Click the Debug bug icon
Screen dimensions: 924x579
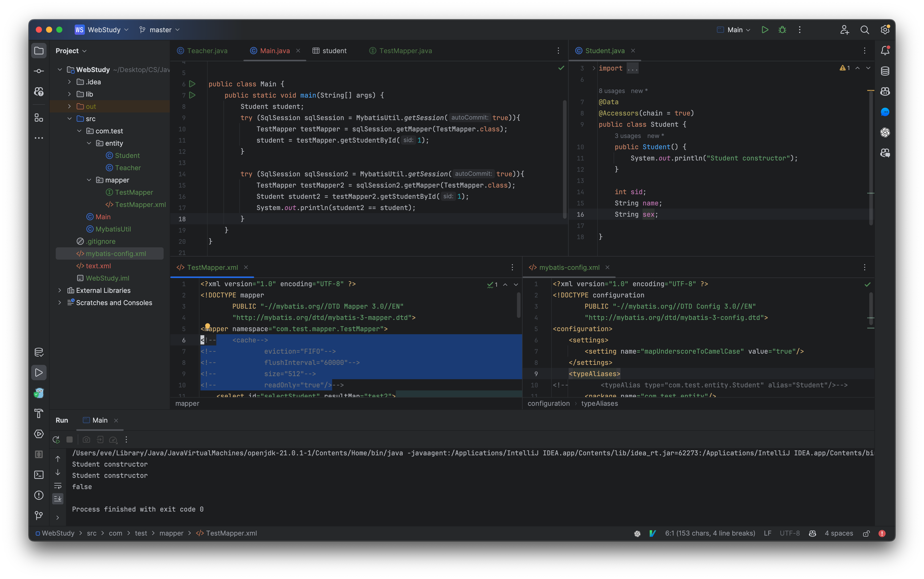coord(782,29)
